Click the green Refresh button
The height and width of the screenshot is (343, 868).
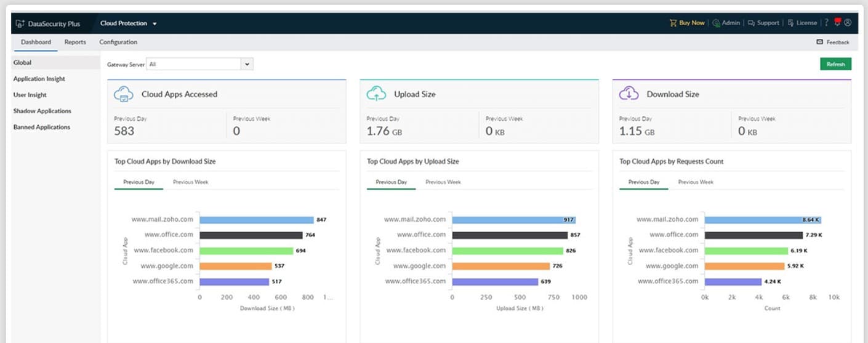[835, 64]
